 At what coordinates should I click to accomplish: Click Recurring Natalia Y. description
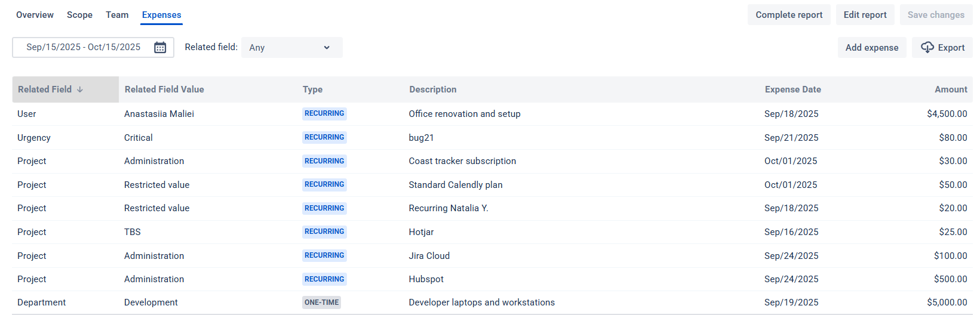[448, 208]
